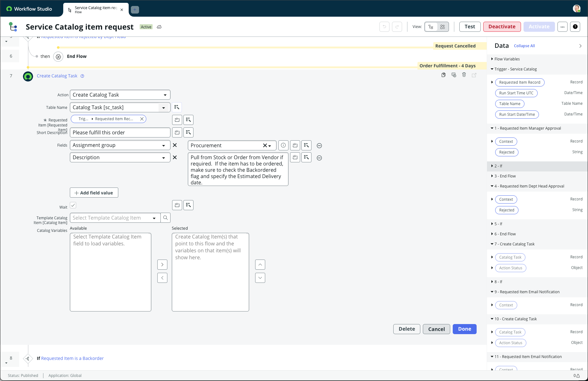Expand the 2 - If section
The width and height of the screenshot is (588, 381).
(492, 166)
